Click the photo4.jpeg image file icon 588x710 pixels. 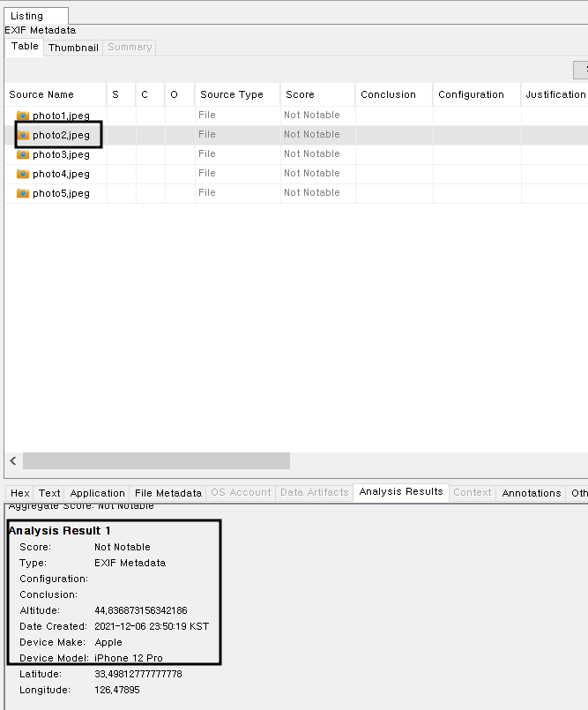[23, 174]
